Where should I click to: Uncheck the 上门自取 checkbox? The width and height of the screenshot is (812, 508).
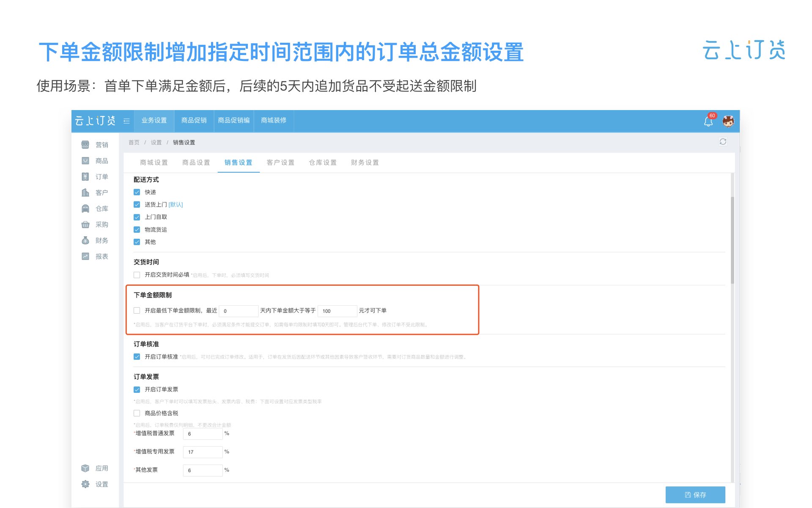pos(137,217)
